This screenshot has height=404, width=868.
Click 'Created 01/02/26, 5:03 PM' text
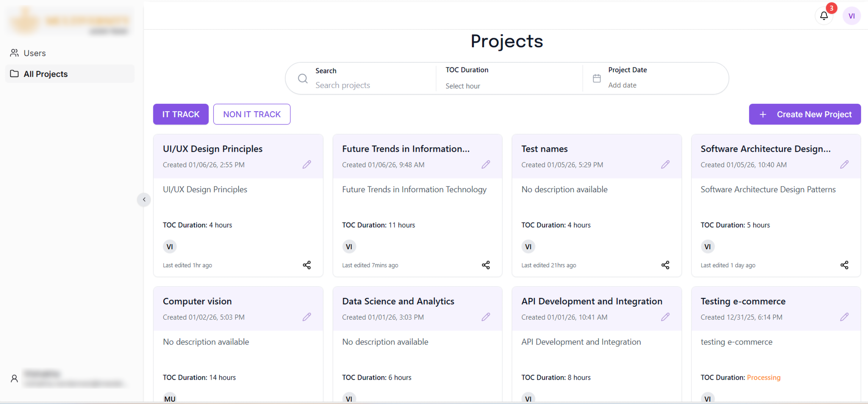[x=203, y=317]
